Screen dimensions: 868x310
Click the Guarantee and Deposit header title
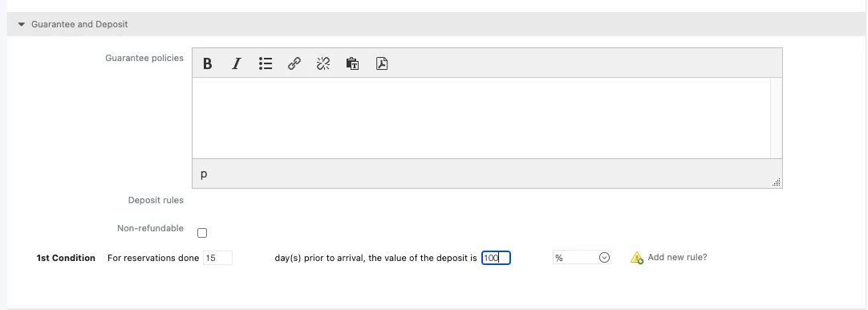click(79, 24)
